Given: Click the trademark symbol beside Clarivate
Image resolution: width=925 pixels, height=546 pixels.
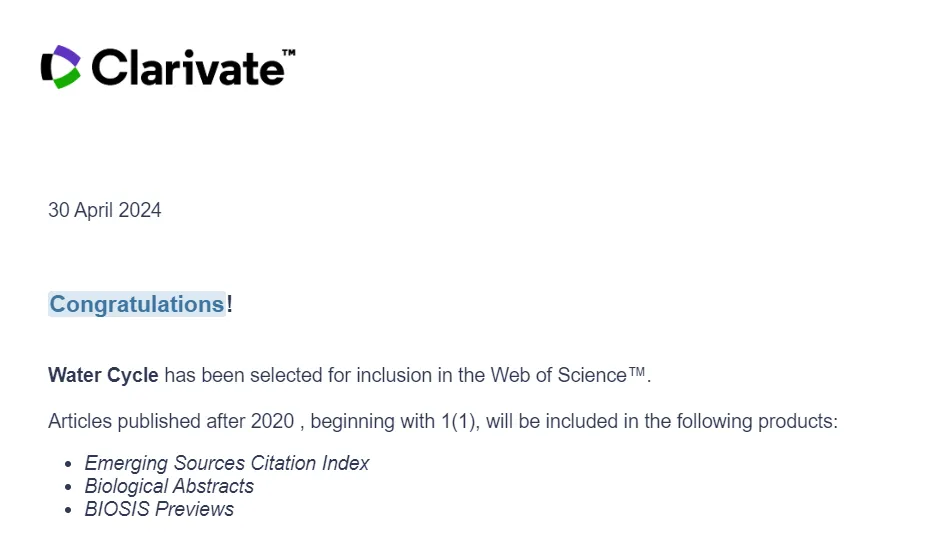Looking at the screenshot, I should (288, 52).
